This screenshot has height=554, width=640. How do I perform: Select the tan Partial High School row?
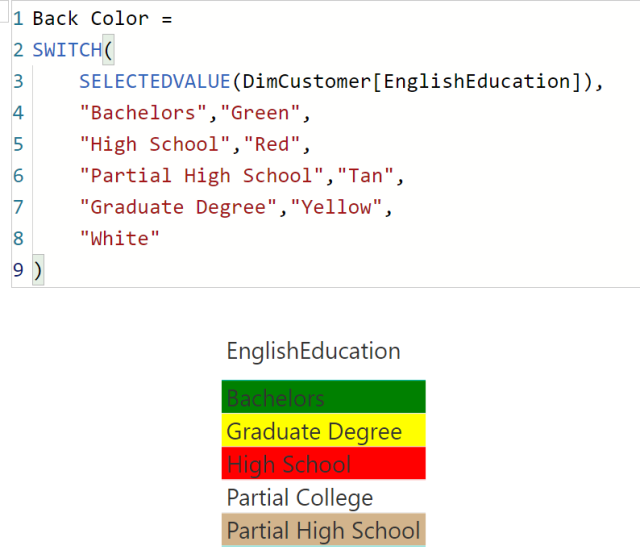pyautogui.click(x=323, y=530)
